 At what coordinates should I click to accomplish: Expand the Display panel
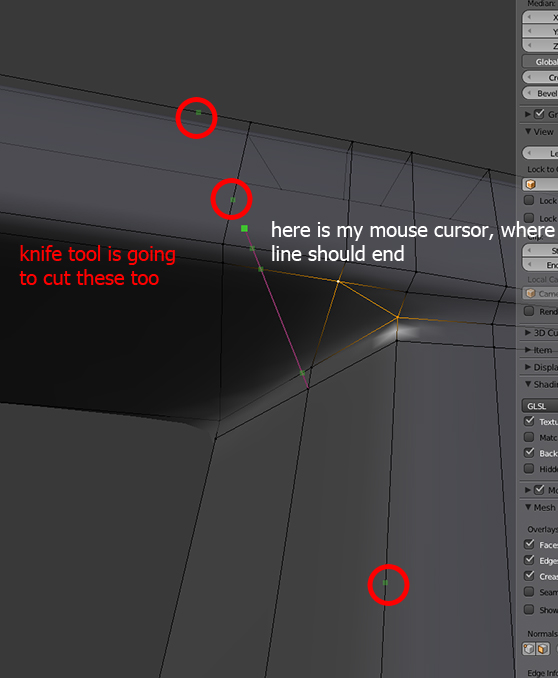(528, 367)
